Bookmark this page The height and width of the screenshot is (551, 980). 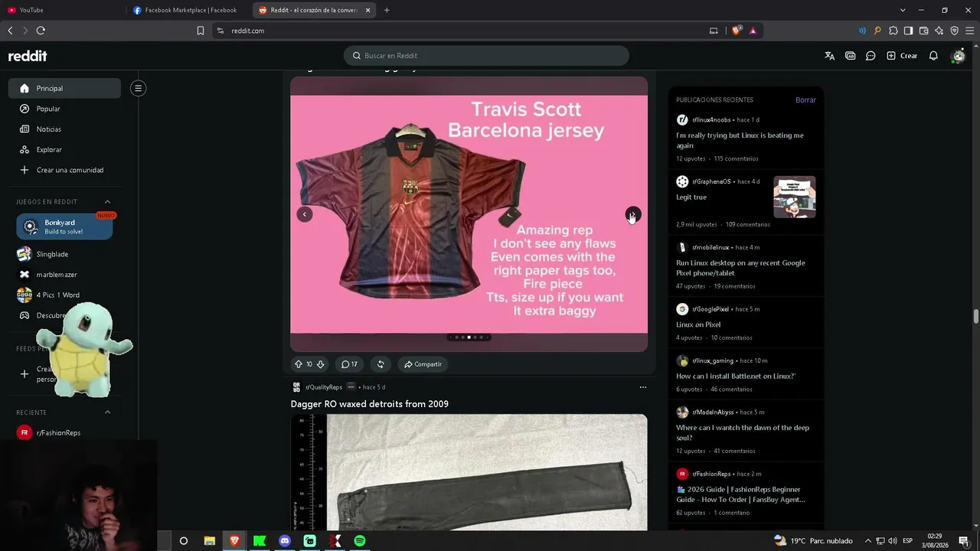[x=201, y=31]
